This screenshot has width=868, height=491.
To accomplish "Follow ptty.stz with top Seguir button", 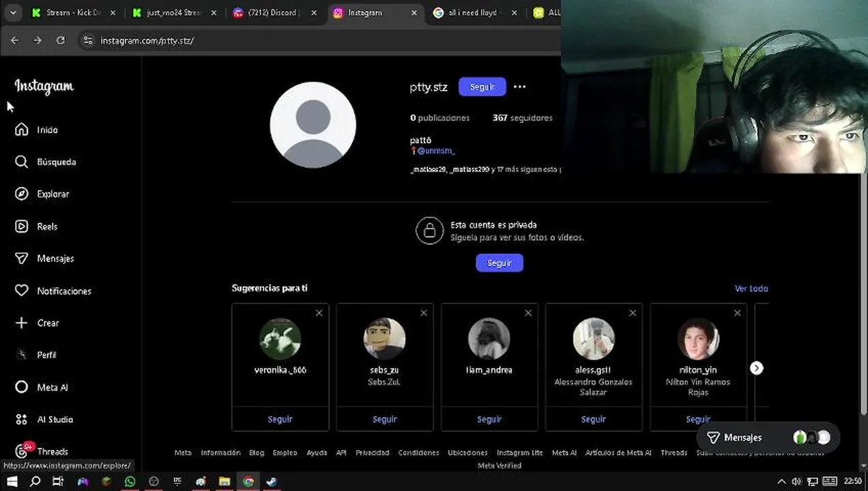I will [482, 87].
